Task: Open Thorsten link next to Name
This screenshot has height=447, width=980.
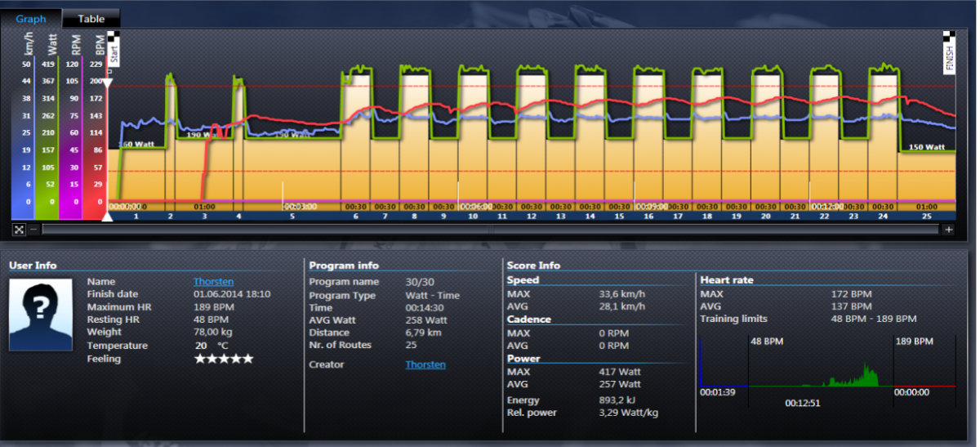Action: tap(213, 282)
